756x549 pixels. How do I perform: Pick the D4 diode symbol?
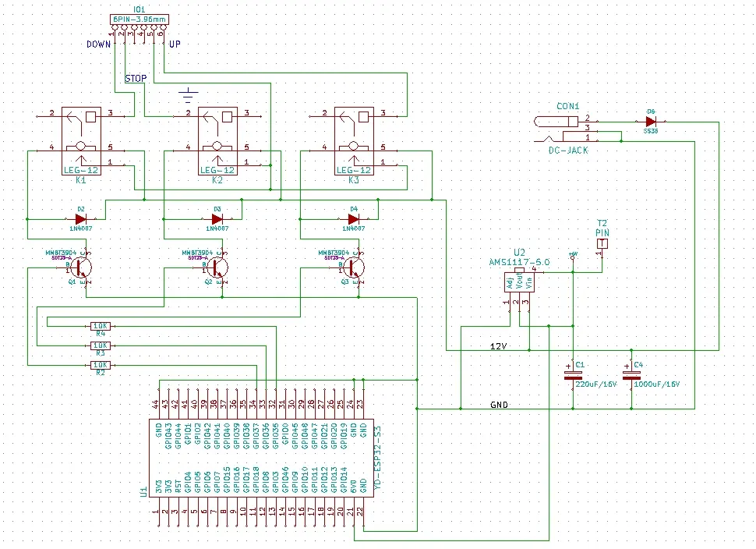[353, 219]
